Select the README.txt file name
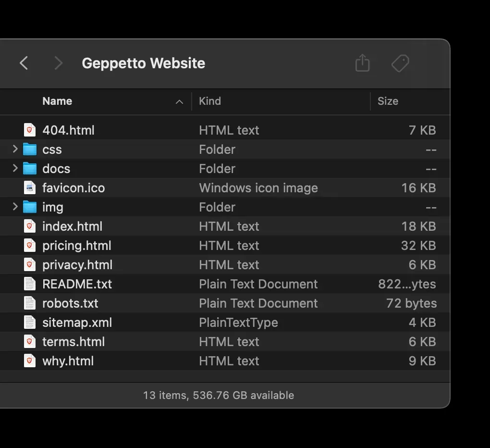Screen dimensions: 490x448 (77, 284)
